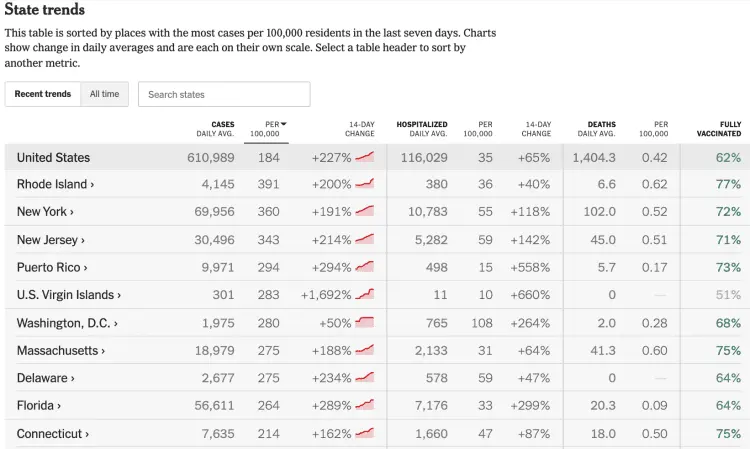This screenshot has height=449, width=750.
Task: Sort by Hospitalized daily avg. column
Action: point(421,129)
